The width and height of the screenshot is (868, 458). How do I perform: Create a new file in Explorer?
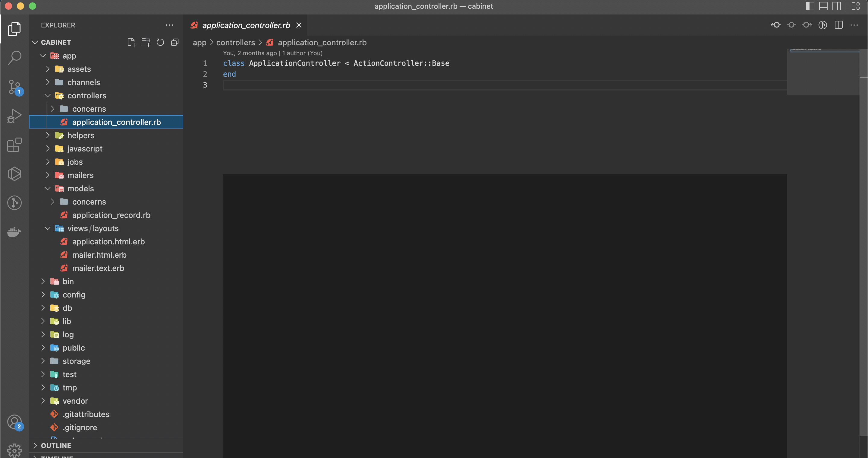(x=131, y=42)
